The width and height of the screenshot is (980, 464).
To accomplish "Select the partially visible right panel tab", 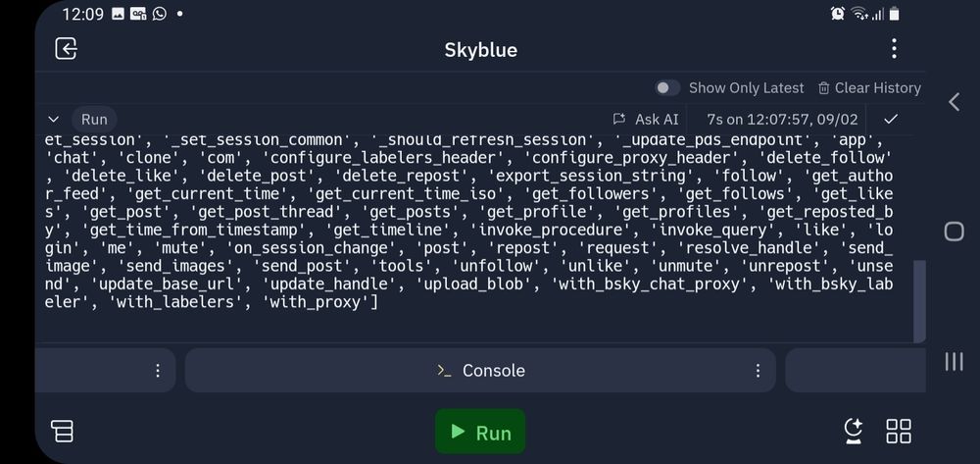I will pos(855,370).
